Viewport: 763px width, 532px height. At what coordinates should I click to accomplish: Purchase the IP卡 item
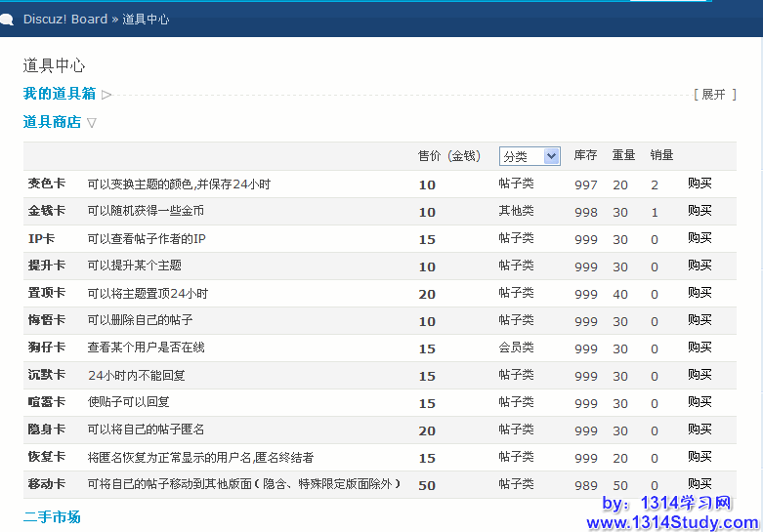699,238
